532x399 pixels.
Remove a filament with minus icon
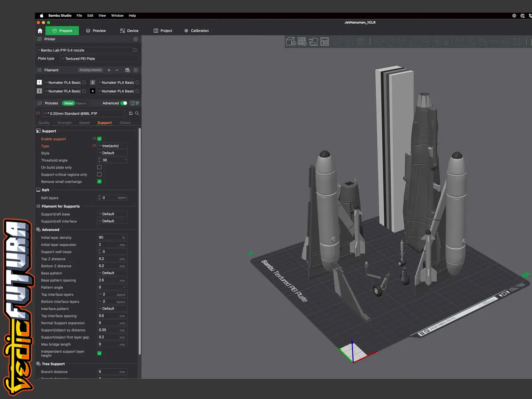(x=117, y=70)
